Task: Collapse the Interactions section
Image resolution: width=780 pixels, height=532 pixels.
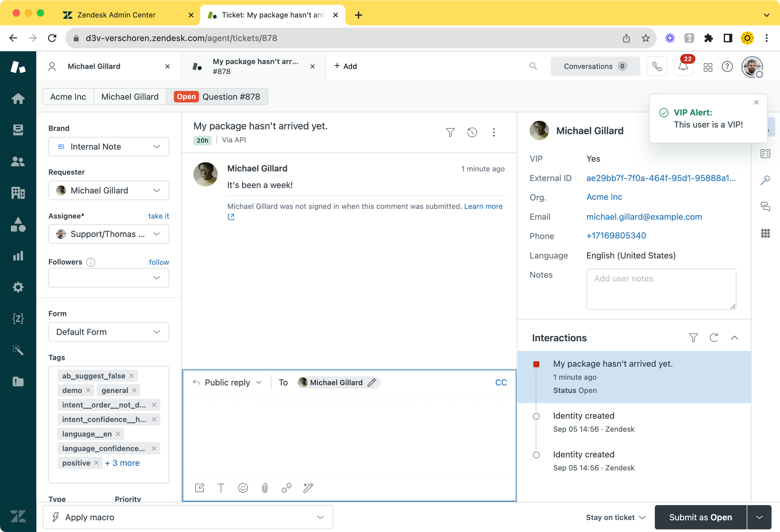Action: (734, 338)
